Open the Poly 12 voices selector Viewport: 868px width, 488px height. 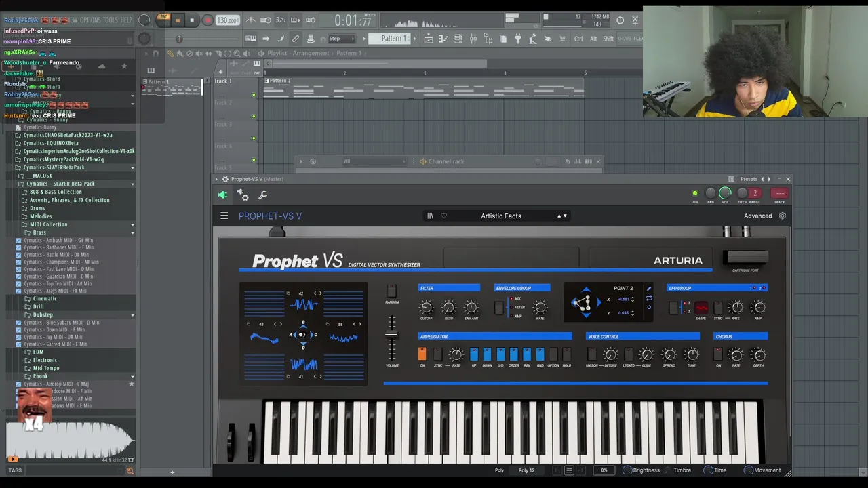click(x=526, y=470)
